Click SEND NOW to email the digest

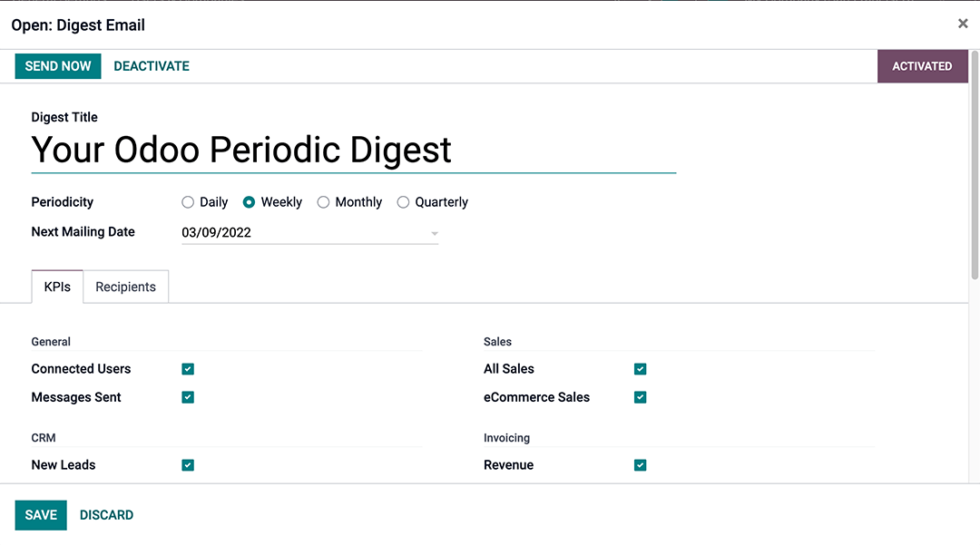(57, 65)
